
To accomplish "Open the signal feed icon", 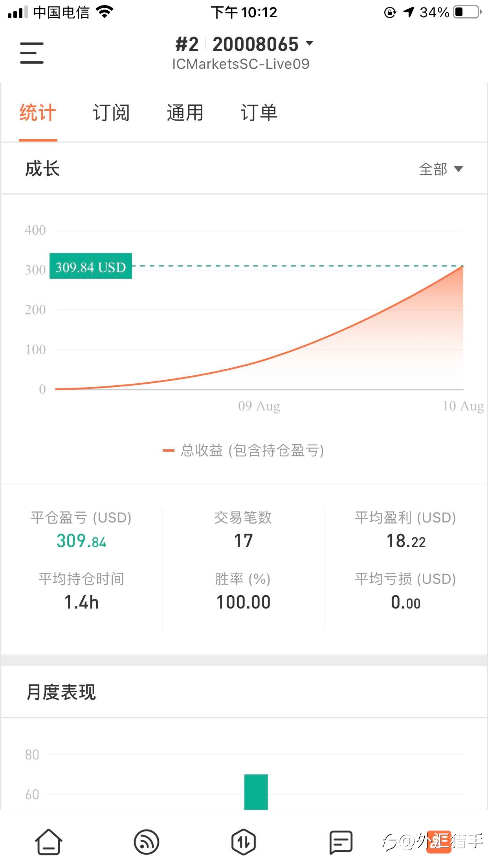I will click(146, 842).
